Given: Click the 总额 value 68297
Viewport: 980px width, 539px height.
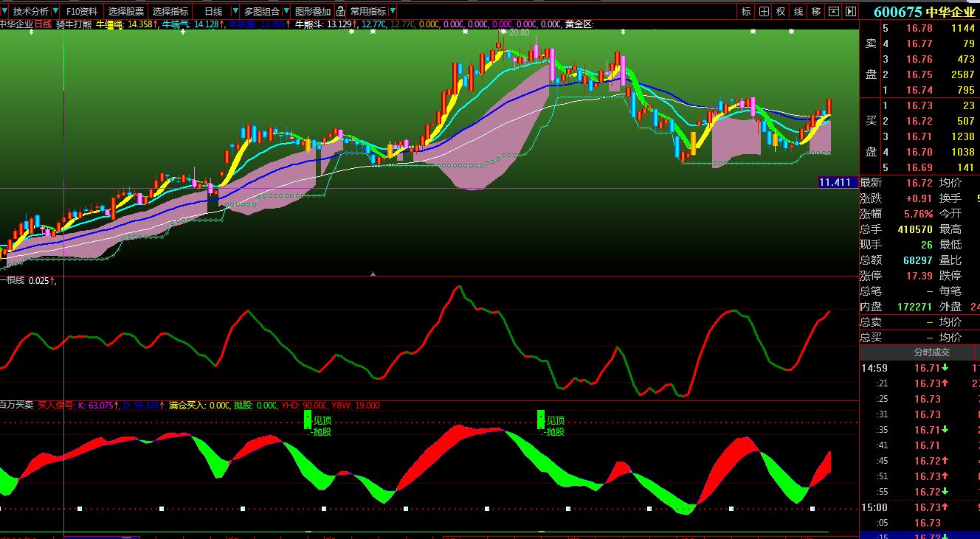Looking at the screenshot, I should coord(918,260).
